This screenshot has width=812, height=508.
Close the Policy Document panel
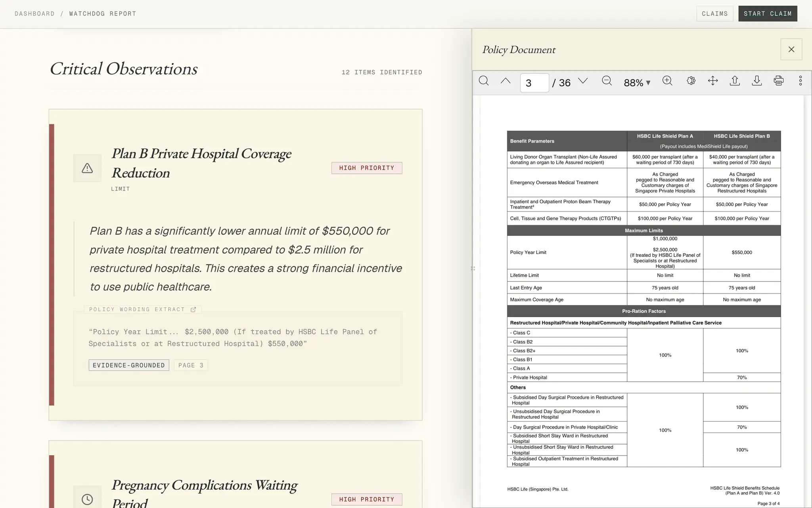click(x=791, y=49)
